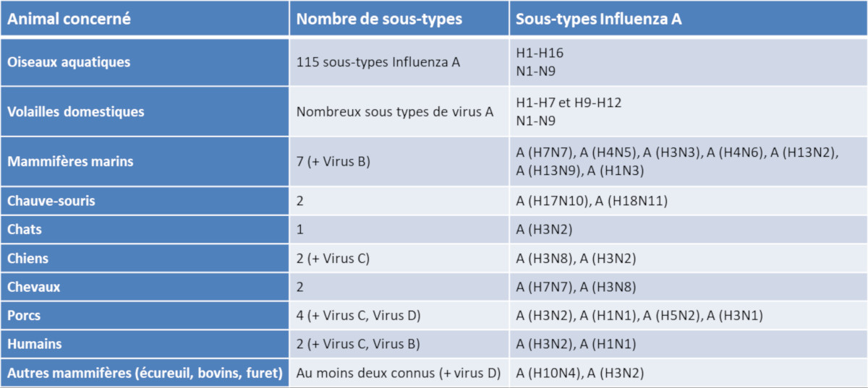Click 'Nombreux sous types de virus A' cell
Image resolution: width=868 pixels, height=388 pixels.
[395, 112]
